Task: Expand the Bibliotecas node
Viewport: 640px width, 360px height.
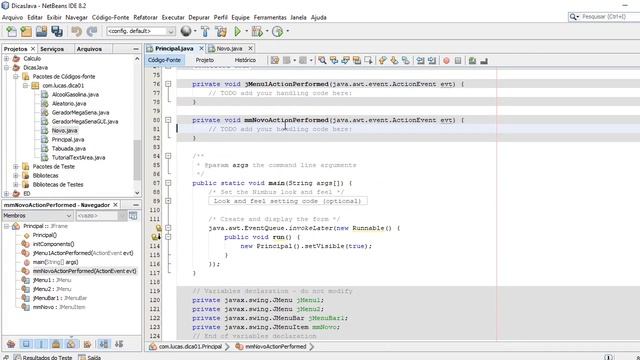Action: tap(16, 176)
